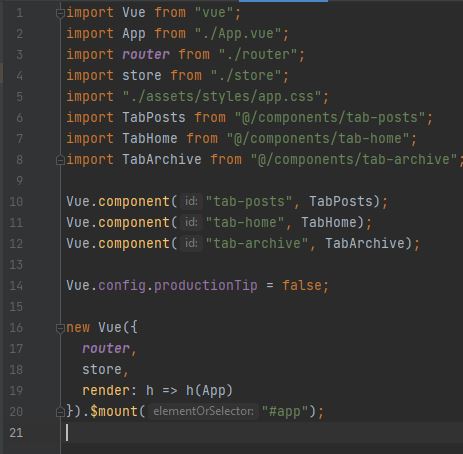This screenshot has width=463, height=454.
Task: Click the render key on line 19
Action: pyautogui.click(x=106, y=391)
